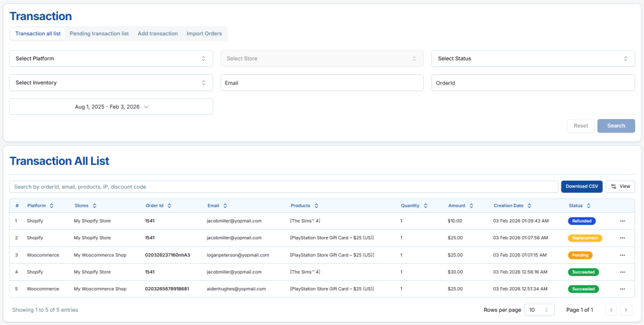Open the Select Platform dropdown
Viewport: 644px width, 325px height.
pyautogui.click(x=111, y=59)
